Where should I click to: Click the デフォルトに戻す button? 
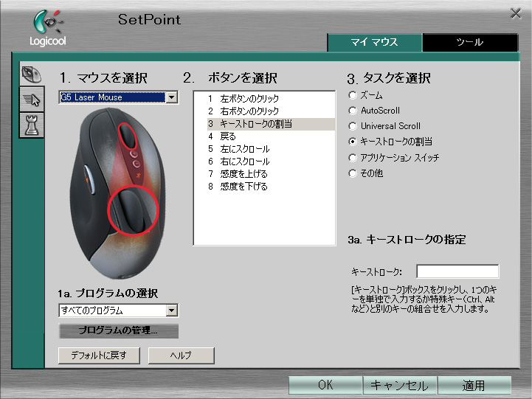pyautogui.click(x=99, y=355)
